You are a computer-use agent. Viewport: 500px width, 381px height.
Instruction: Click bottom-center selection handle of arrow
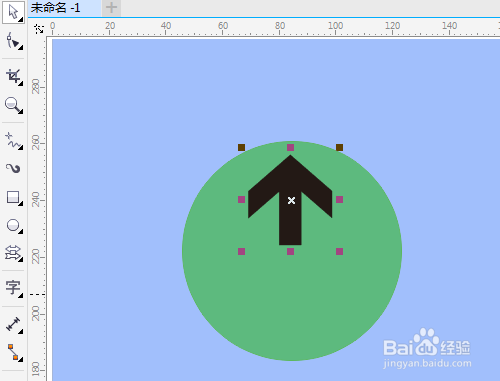[290, 251]
